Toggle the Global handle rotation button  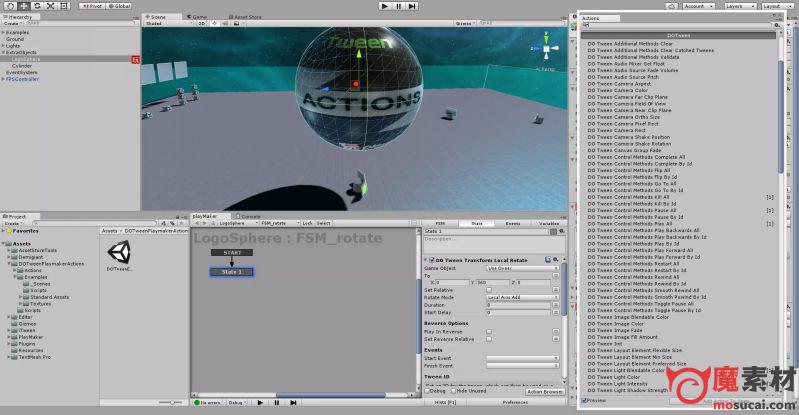pyautogui.click(x=119, y=6)
